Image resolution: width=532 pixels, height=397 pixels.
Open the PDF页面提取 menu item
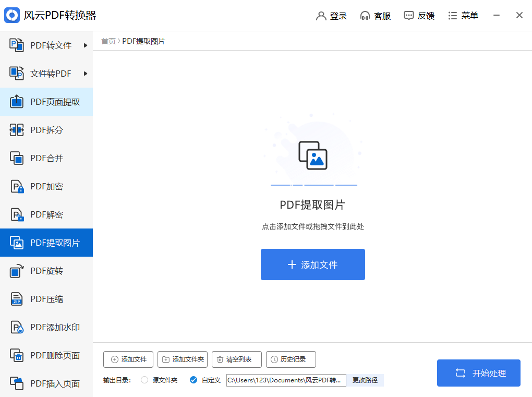tap(46, 102)
